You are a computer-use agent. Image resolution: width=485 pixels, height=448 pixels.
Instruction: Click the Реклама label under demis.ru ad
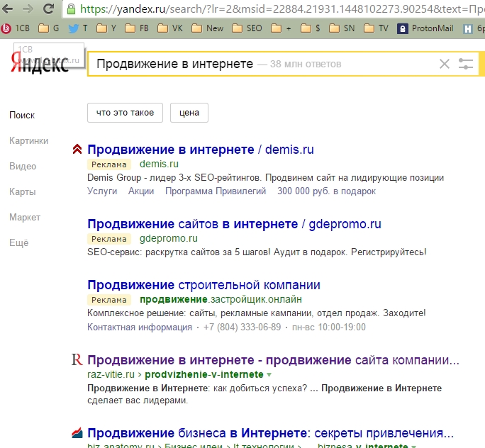(x=109, y=164)
